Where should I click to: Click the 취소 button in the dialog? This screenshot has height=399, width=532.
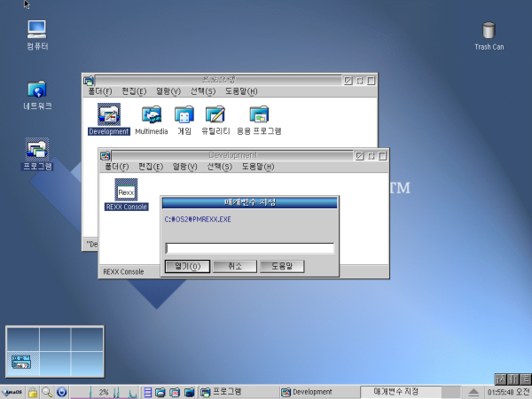click(234, 266)
